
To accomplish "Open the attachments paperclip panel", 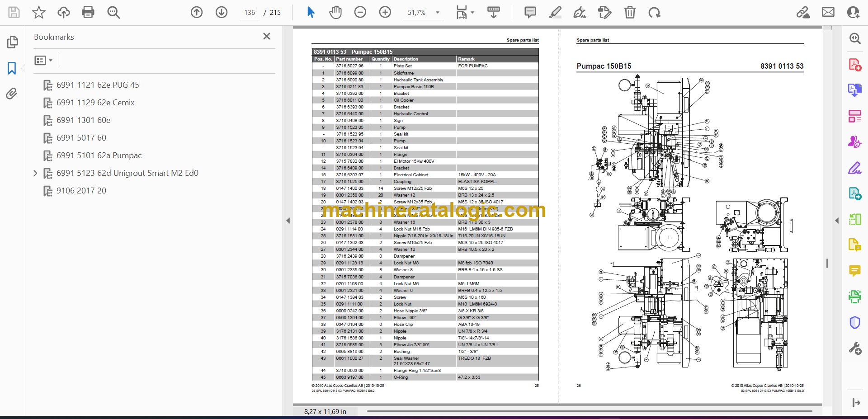I will (12, 94).
